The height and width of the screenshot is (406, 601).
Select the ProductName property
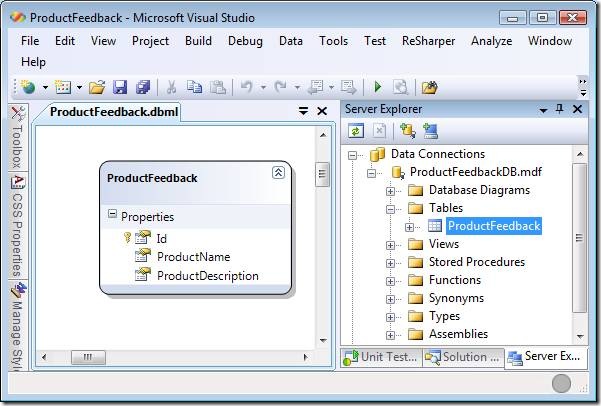pyautogui.click(x=194, y=256)
